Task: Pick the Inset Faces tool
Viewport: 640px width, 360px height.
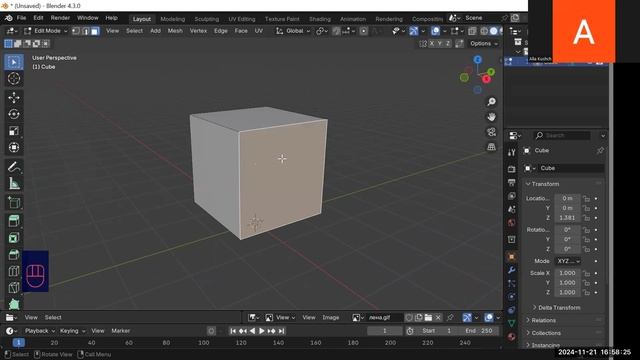Action: point(14,238)
